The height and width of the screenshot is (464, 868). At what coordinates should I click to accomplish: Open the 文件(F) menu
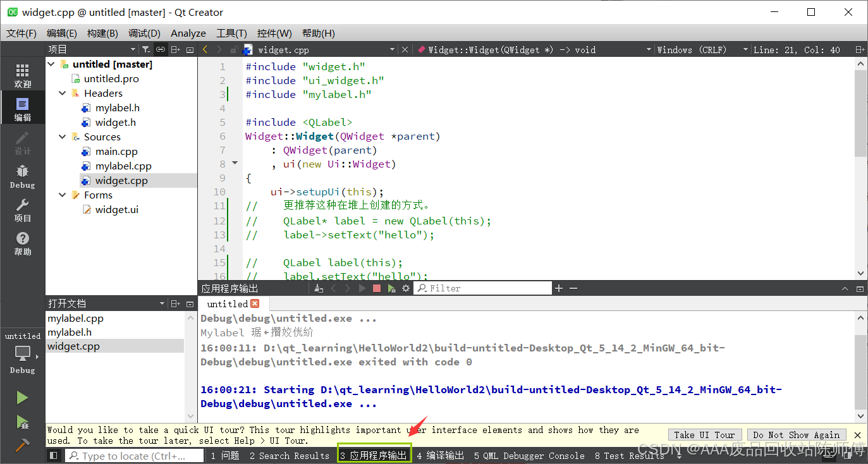[x=21, y=33]
